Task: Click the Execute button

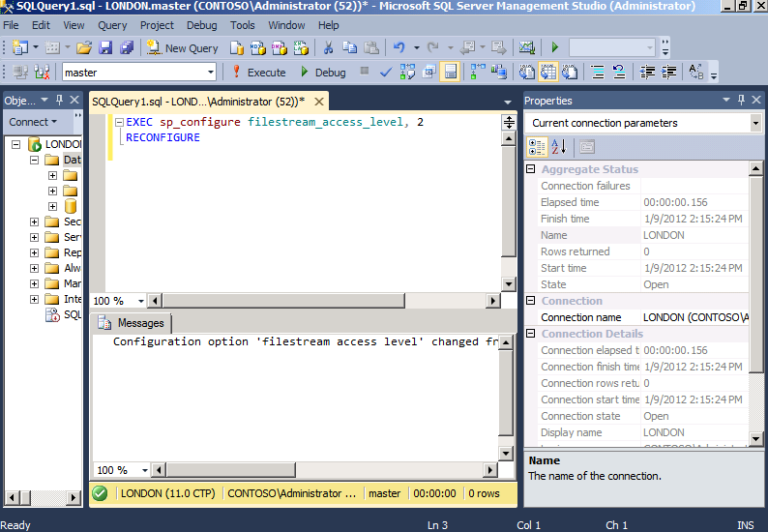Action: coord(258,72)
